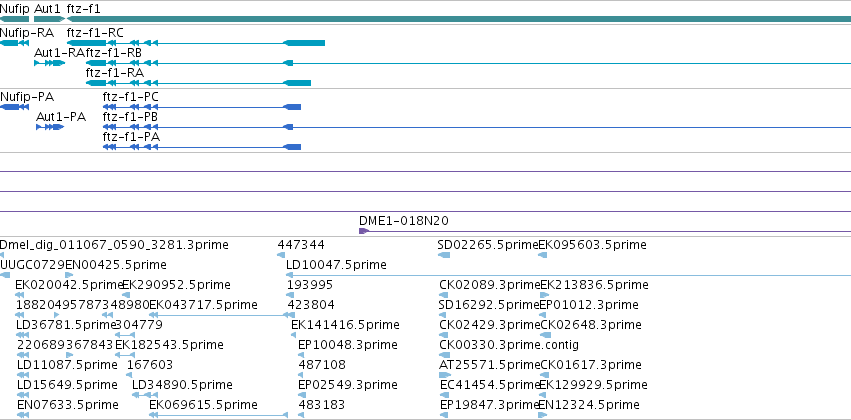Click the CK00330.3prime.contig label
Viewport: 851px width, 420px height.
[509, 345]
